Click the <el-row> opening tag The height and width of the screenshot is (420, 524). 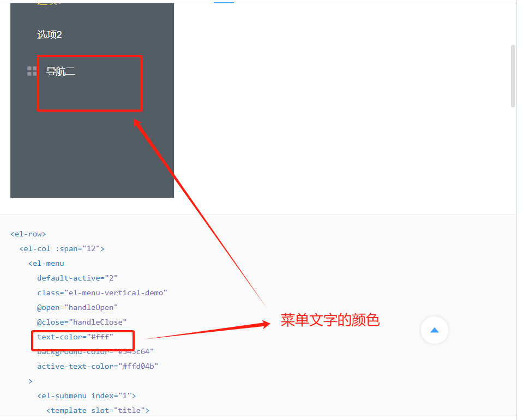(x=28, y=233)
